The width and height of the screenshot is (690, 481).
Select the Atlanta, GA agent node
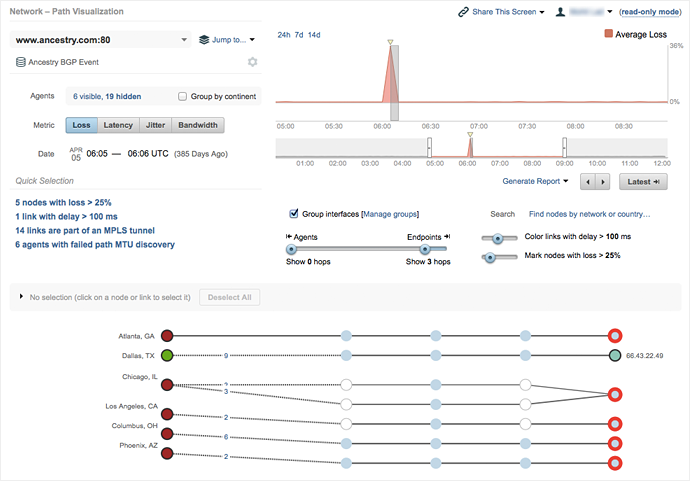167,335
